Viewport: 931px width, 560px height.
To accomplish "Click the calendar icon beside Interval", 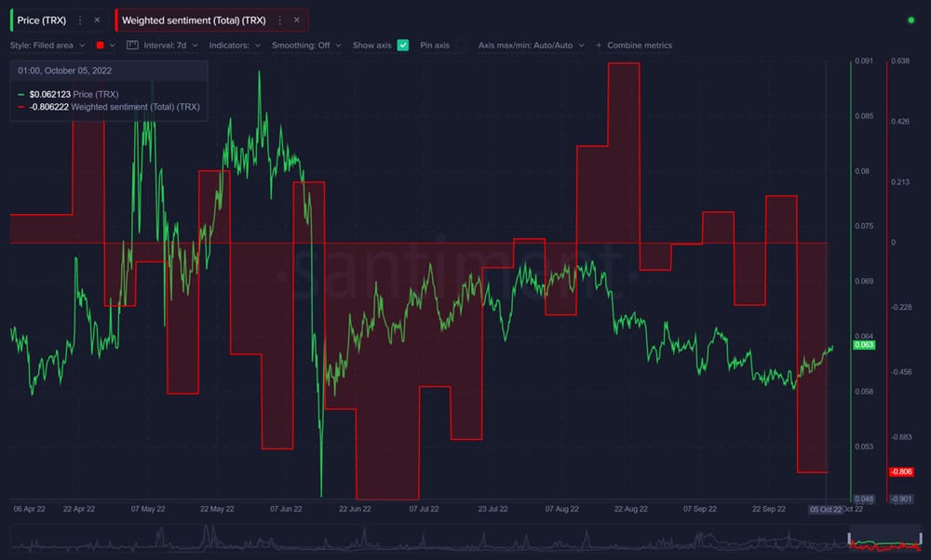I will 131,45.
